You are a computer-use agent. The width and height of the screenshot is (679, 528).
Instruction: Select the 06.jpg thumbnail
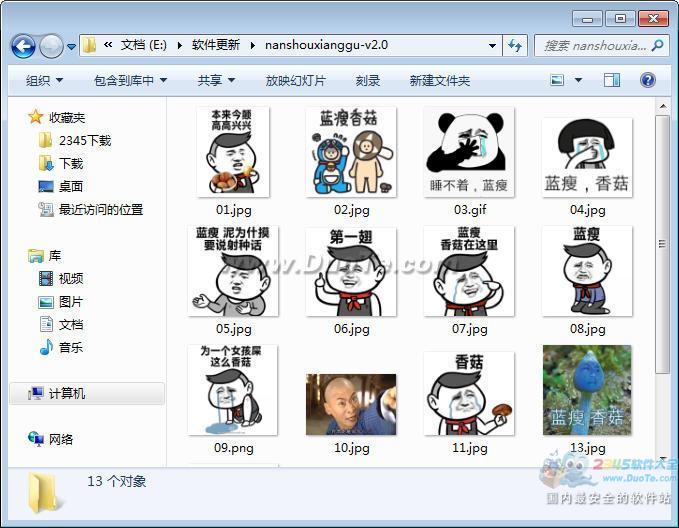pos(351,271)
